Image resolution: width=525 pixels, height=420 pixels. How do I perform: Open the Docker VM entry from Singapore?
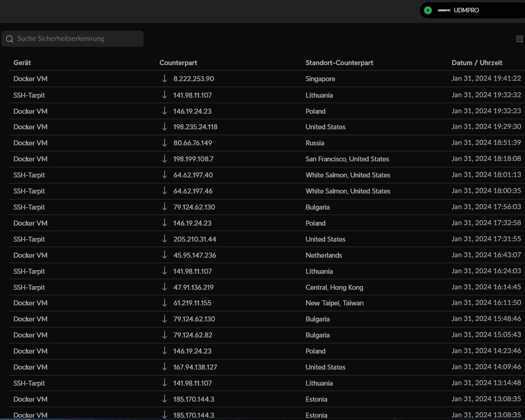pyautogui.click(x=30, y=79)
